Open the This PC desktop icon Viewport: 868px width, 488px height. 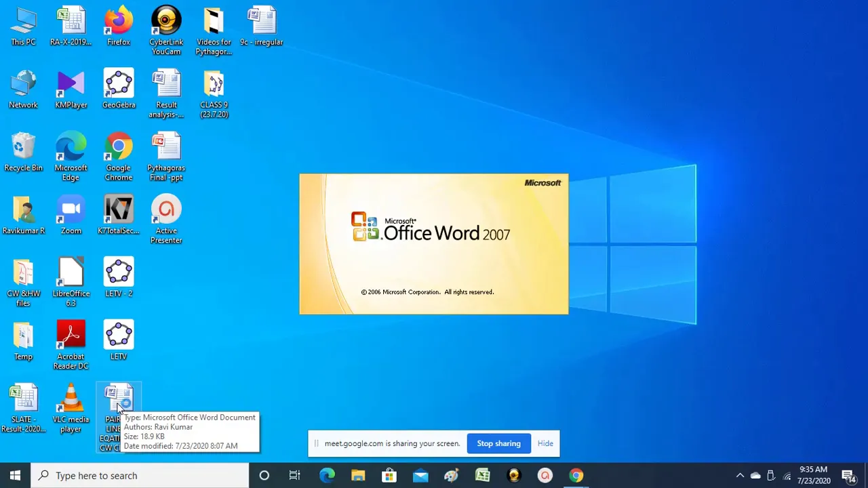click(x=23, y=27)
